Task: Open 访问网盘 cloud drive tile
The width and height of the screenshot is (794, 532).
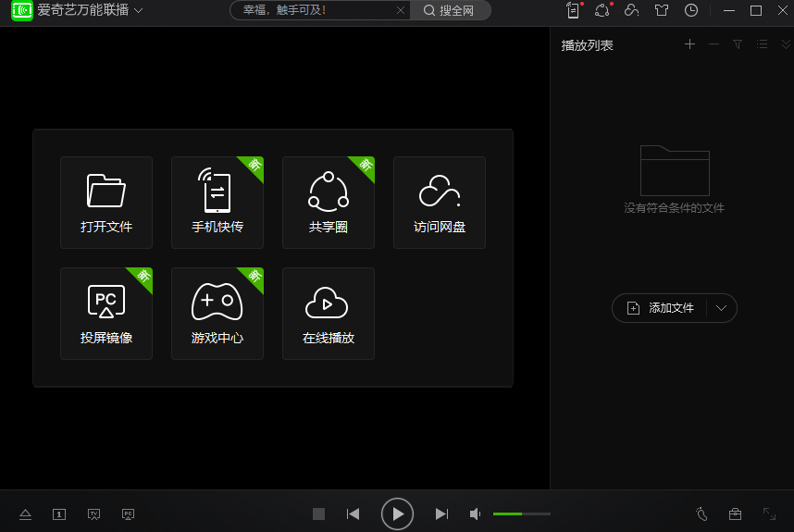Action: [440, 203]
